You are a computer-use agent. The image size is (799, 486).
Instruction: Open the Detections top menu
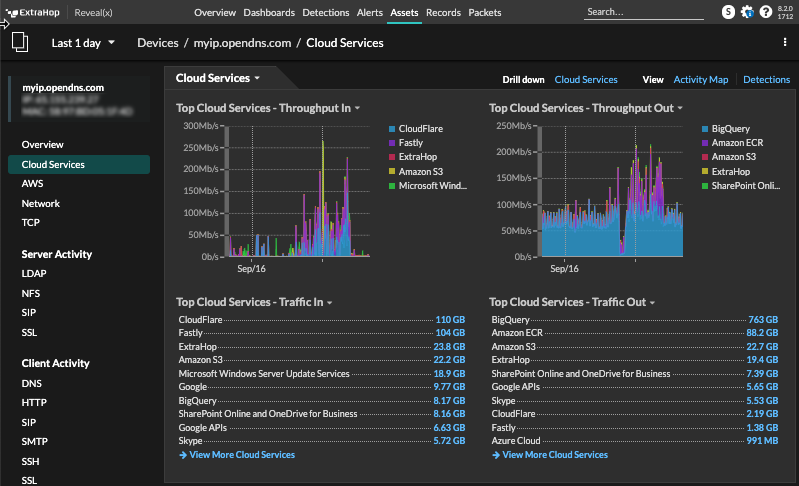[326, 12]
